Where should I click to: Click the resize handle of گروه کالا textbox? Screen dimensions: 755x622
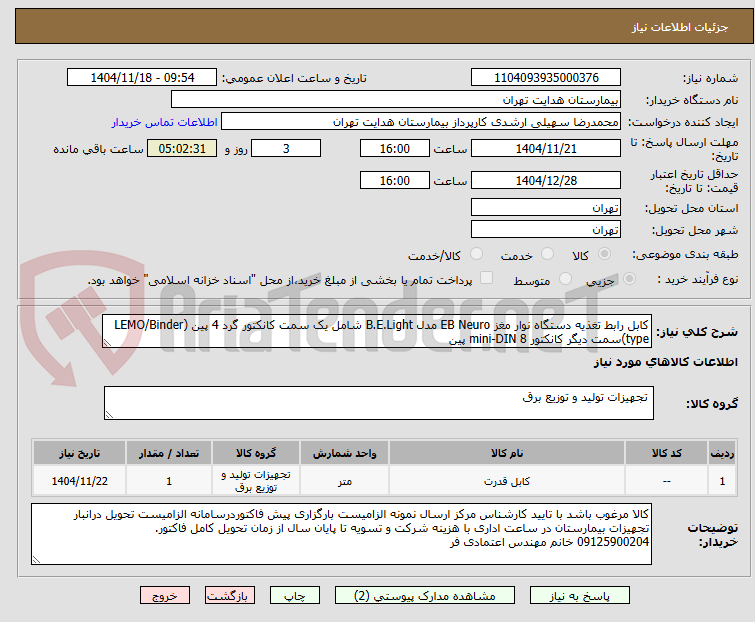point(109,415)
